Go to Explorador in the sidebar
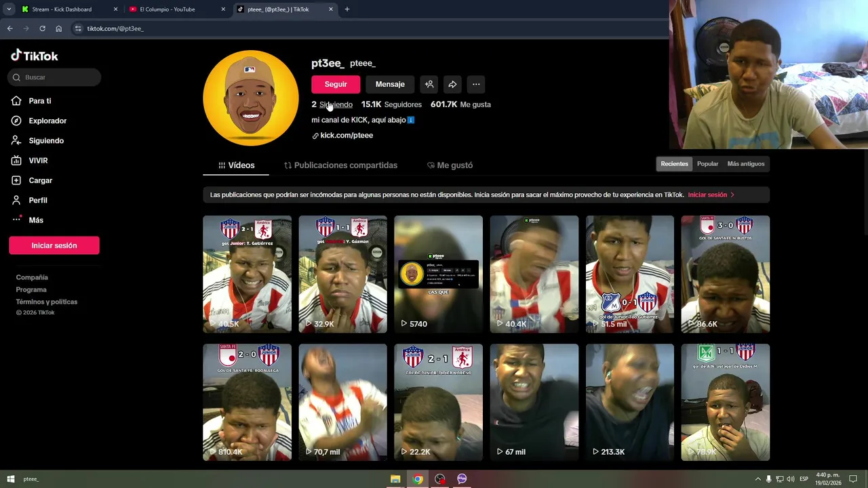This screenshot has width=868, height=488. point(47,121)
